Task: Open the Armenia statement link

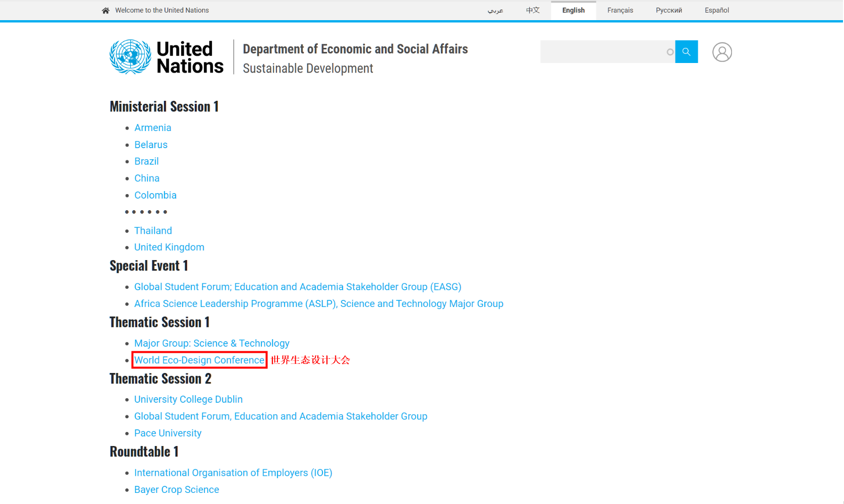Action: (153, 128)
